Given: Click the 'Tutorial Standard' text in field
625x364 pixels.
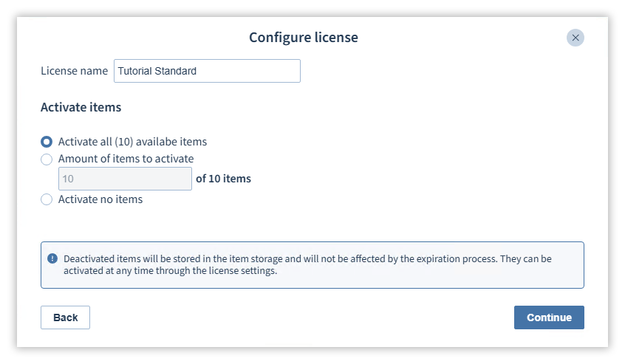Looking at the screenshot, I should (157, 71).
